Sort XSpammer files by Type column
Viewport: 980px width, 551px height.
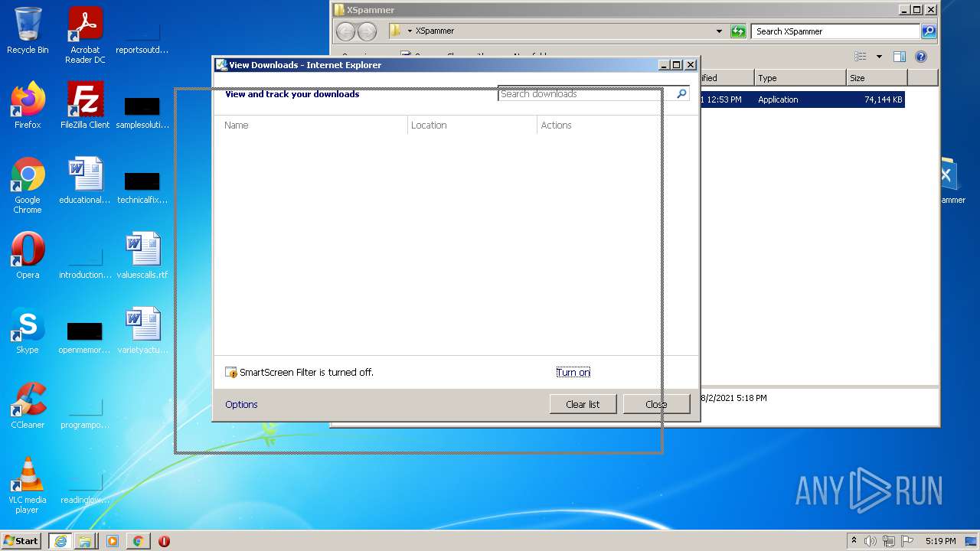pyautogui.click(x=800, y=78)
